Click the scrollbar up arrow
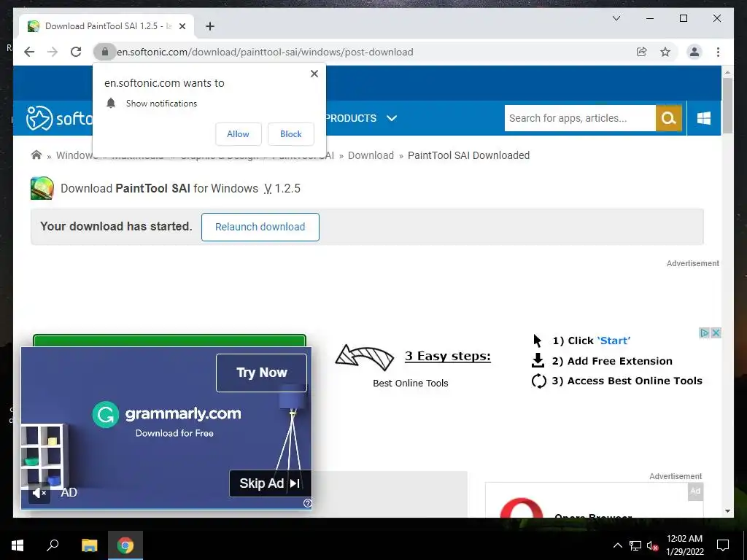Image resolution: width=747 pixels, height=560 pixels. click(727, 73)
